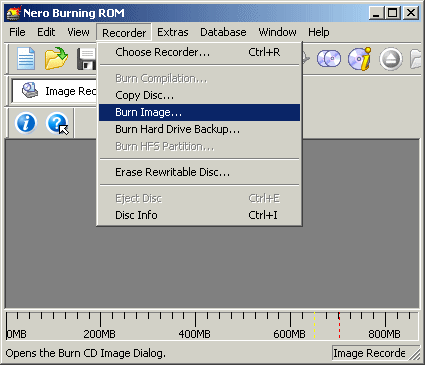This screenshot has height=365, width=425.
Task: Click the Disc Info CD icon
Action: point(359,59)
